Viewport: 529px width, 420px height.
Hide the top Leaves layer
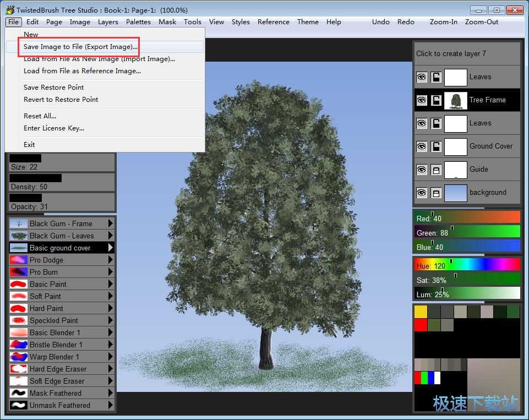coord(422,77)
